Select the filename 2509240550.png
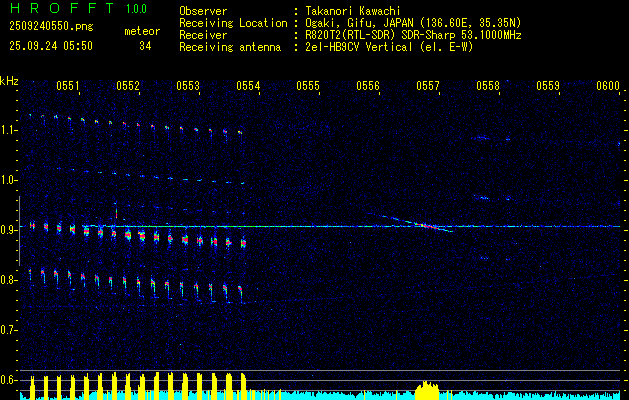629x400 pixels. point(51,27)
